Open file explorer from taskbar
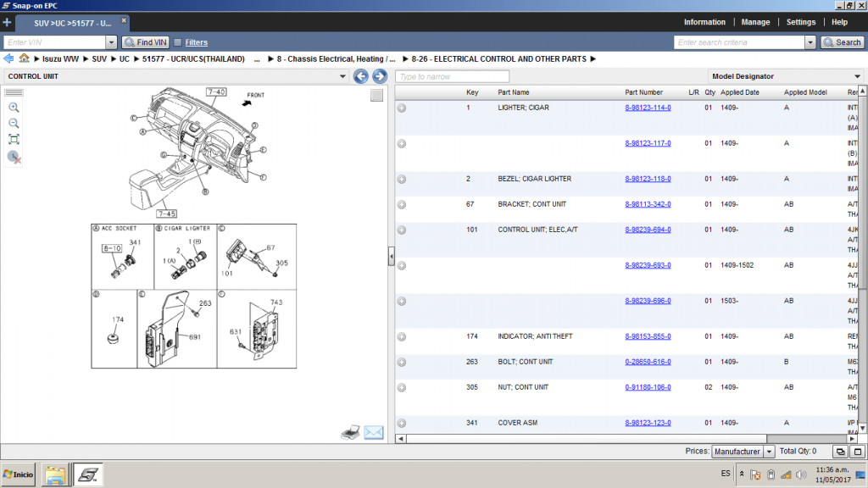868x488 pixels. point(55,474)
